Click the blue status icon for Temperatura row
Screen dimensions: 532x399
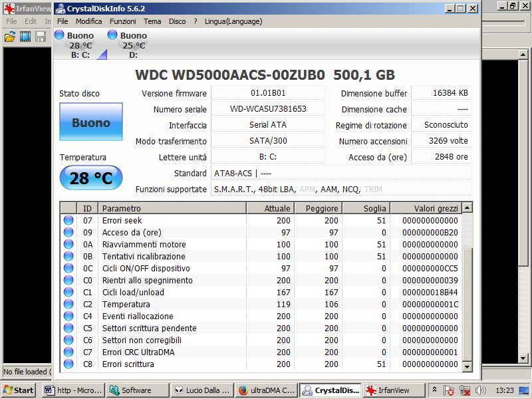click(x=68, y=305)
